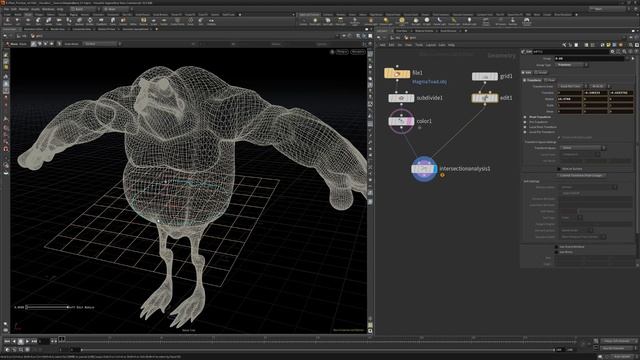Create a Distant Light (sun icon)
This screenshot has width=640, height=360.
click(x=386, y=21)
